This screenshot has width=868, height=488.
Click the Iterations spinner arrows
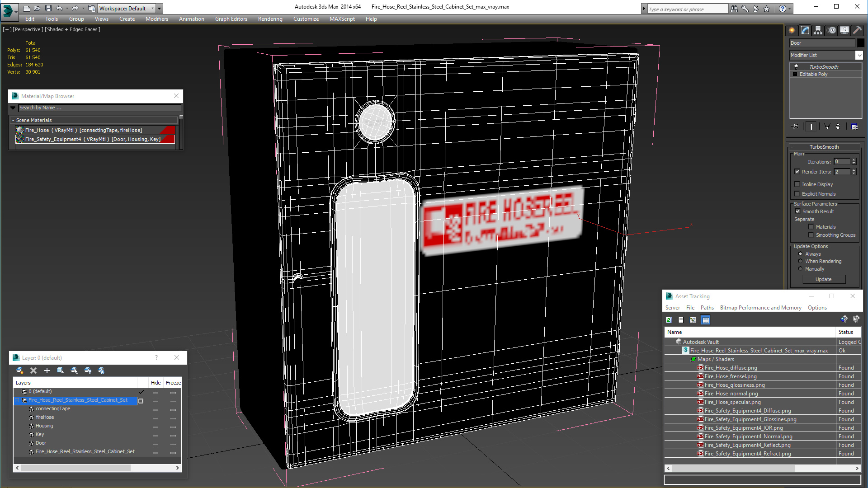click(854, 162)
